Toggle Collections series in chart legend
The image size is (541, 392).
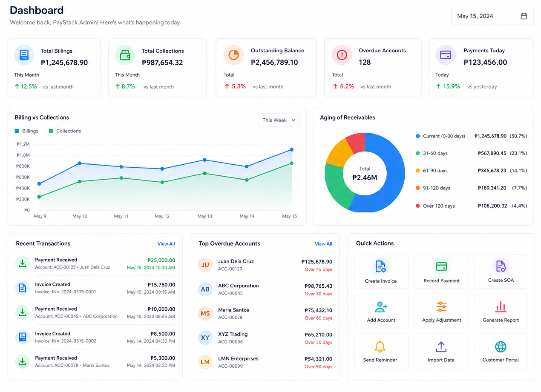point(65,131)
